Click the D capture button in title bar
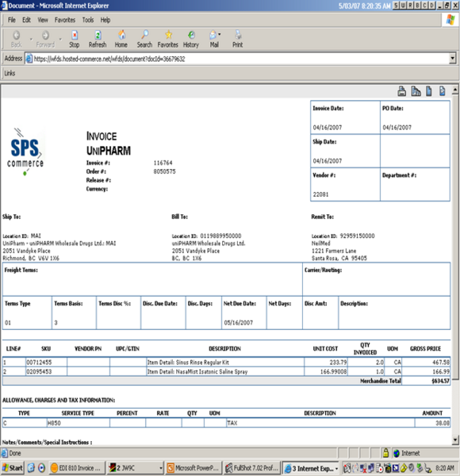The width and height of the screenshot is (460, 476). click(x=432, y=6)
